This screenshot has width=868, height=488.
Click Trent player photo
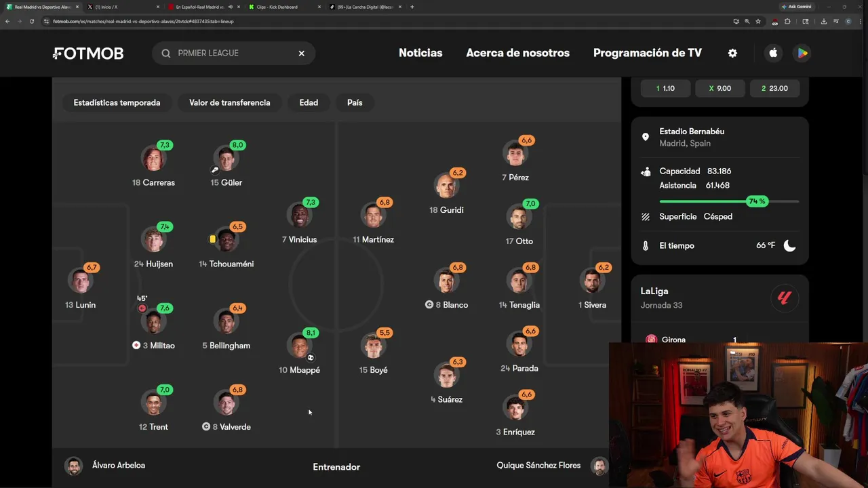[x=154, y=403]
